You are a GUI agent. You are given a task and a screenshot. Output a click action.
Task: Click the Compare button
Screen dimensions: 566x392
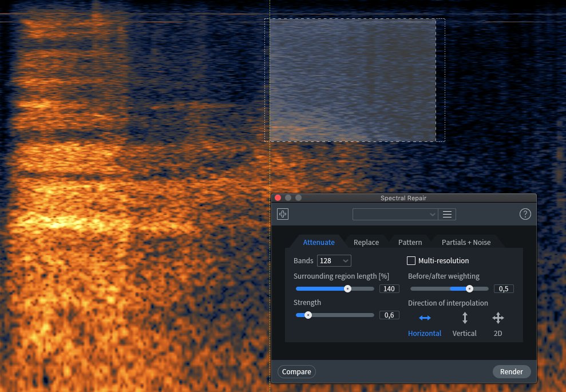[x=296, y=371]
